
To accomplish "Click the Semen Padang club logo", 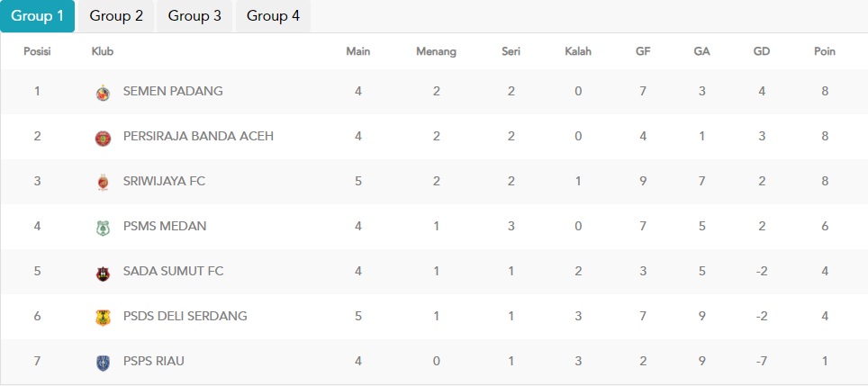I will click(x=103, y=93).
